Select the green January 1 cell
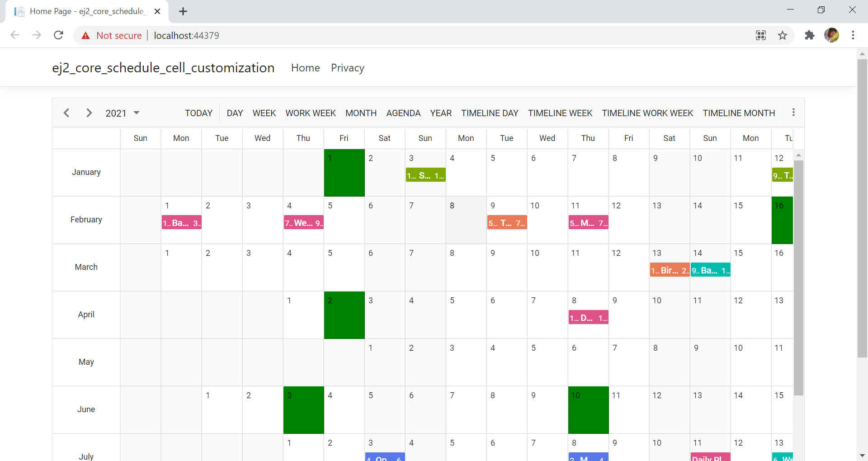868x461 pixels. pyautogui.click(x=344, y=176)
